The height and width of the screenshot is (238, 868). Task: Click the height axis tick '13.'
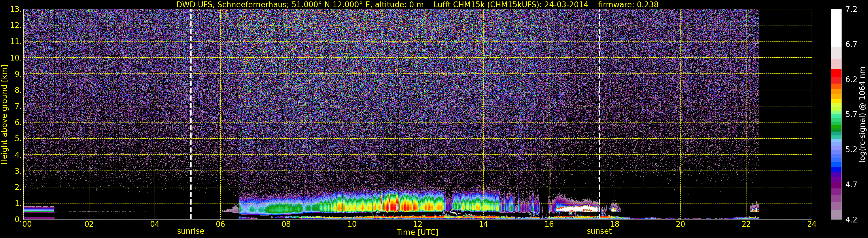pos(16,9)
